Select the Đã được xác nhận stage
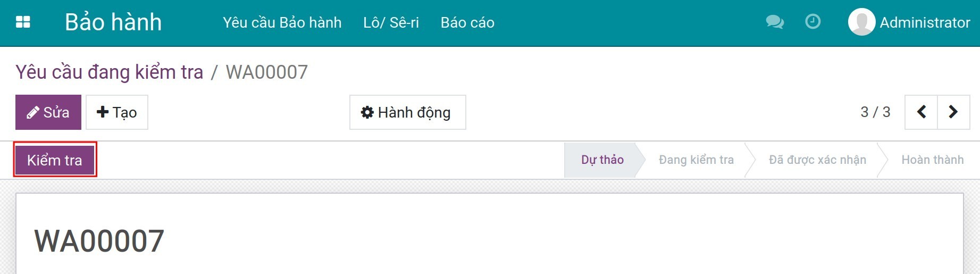 pyautogui.click(x=817, y=160)
